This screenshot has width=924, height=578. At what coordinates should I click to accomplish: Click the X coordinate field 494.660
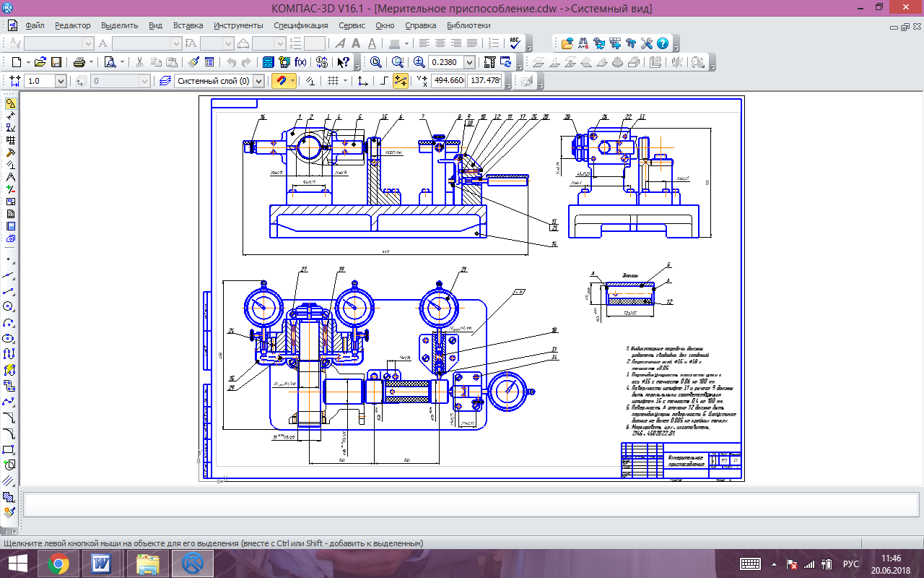448,81
